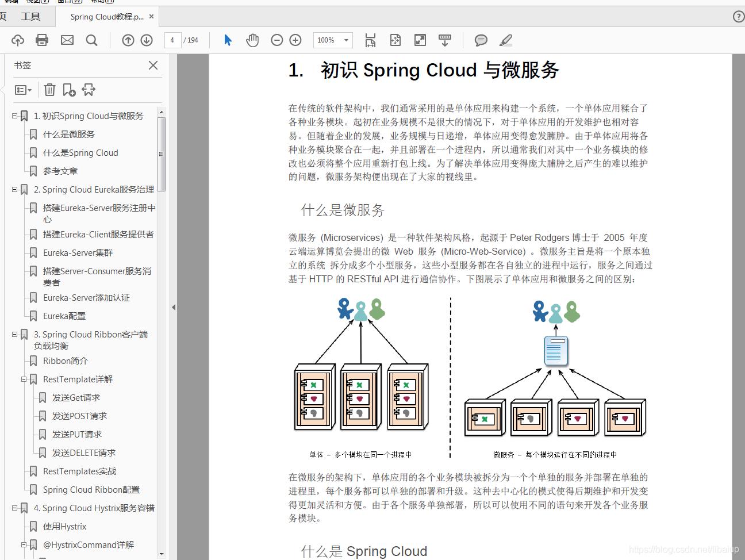
Task: Open bookmark '参考文章'
Action: [x=60, y=171]
